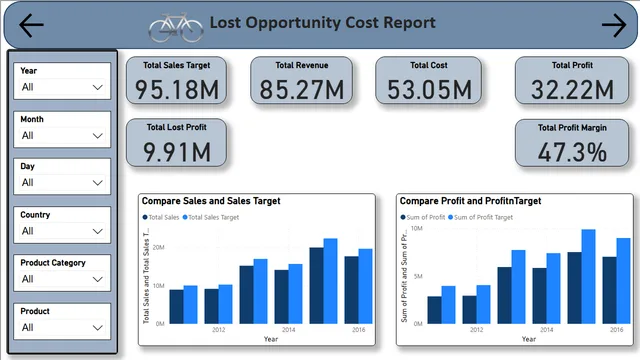Click the 2014 label on sales chart axis
This screenshot has height=360, width=640.
click(x=289, y=330)
